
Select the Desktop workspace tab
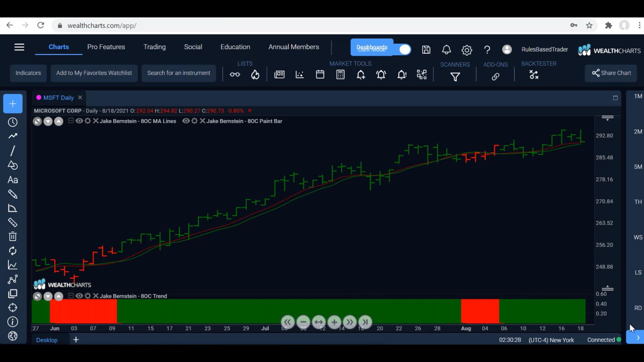pos(47,340)
